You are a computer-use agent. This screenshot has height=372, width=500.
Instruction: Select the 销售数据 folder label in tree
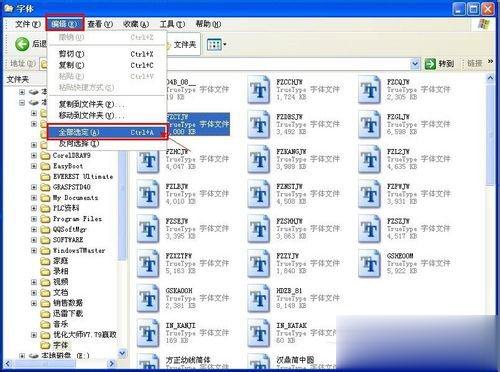[x=68, y=303]
